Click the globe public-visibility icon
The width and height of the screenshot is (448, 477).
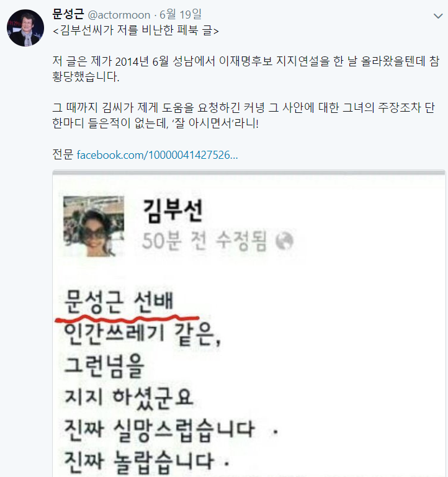pyautogui.click(x=285, y=241)
